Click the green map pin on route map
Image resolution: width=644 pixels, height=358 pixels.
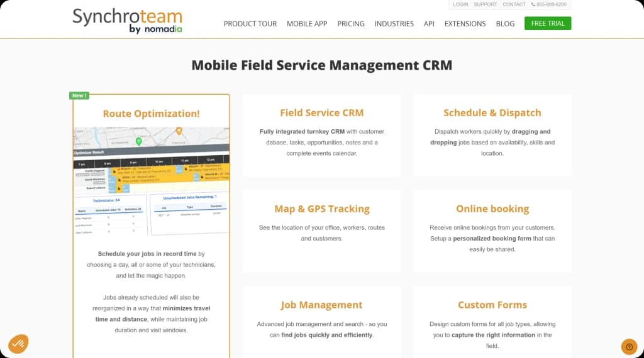pos(138,141)
